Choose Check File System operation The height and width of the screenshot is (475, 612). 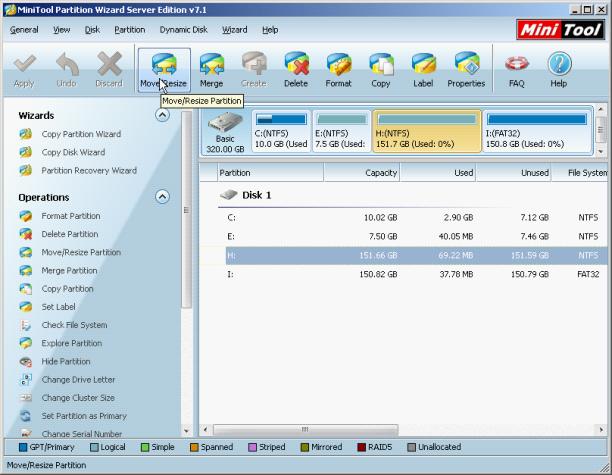[x=74, y=325]
